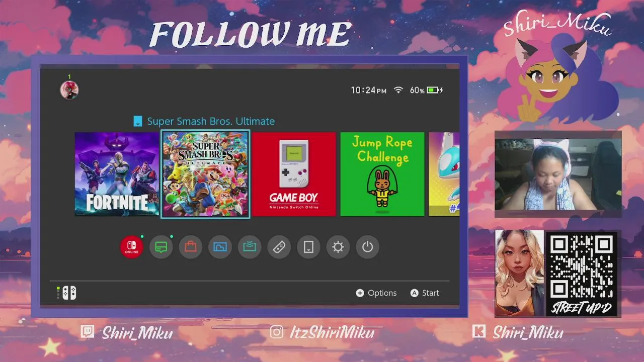The image size is (644, 362).
Task: Open the user profile avatar icon
Action: point(69,90)
